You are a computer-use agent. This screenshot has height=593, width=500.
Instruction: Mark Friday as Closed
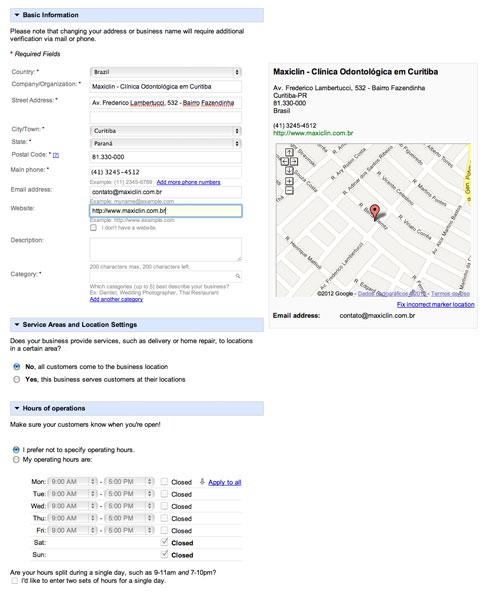point(164,530)
